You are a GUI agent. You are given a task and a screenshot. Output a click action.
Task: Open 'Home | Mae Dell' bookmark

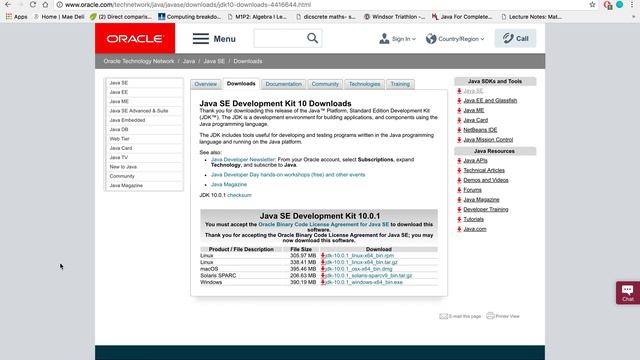pos(59,17)
